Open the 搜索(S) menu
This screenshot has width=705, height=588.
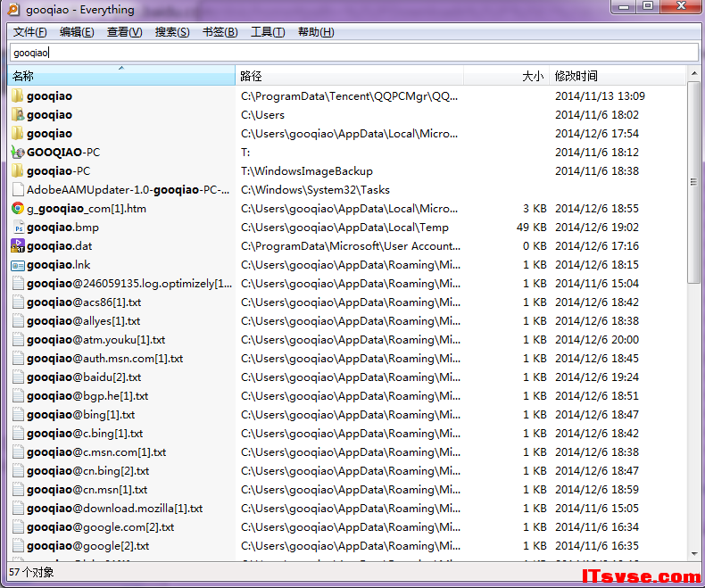(172, 32)
